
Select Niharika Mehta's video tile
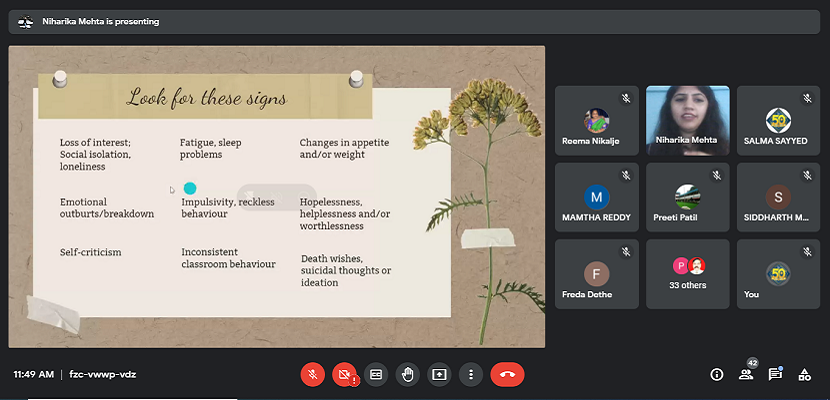[688, 119]
